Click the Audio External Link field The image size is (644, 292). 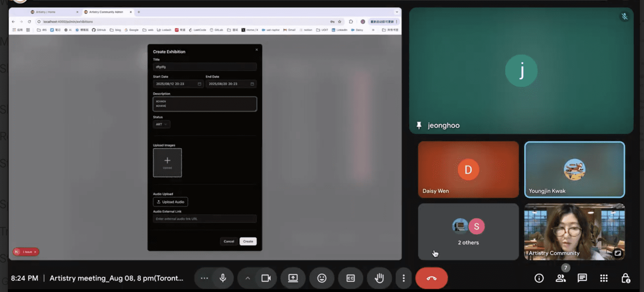point(204,219)
